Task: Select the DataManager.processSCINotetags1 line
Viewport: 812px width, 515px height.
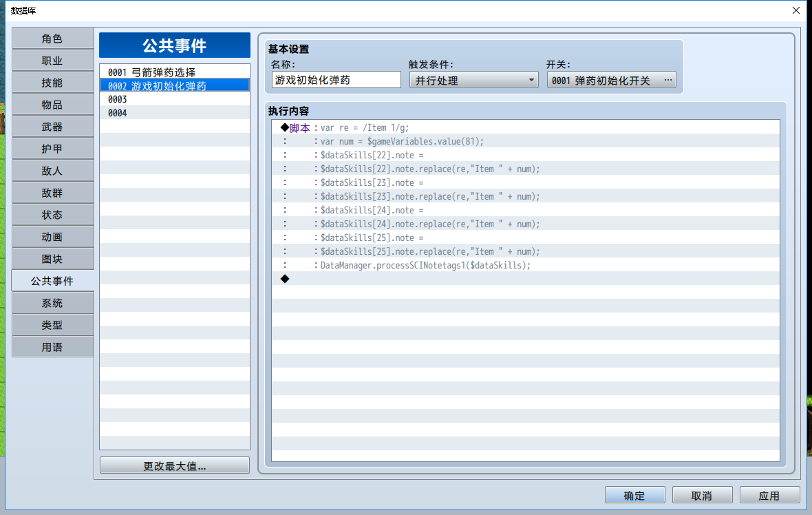Action: click(526, 265)
